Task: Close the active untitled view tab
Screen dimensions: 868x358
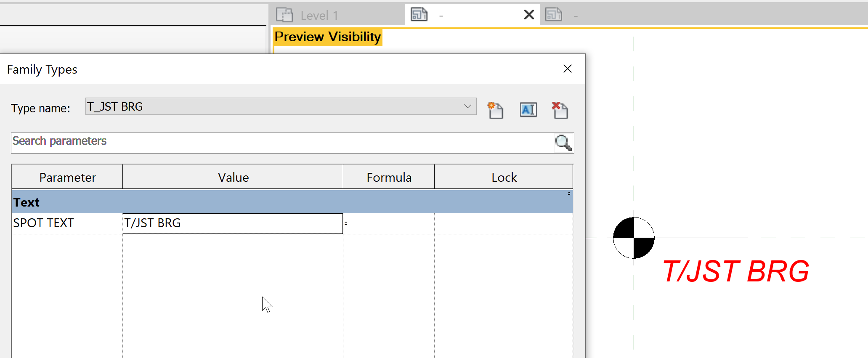Action: coord(528,14)
